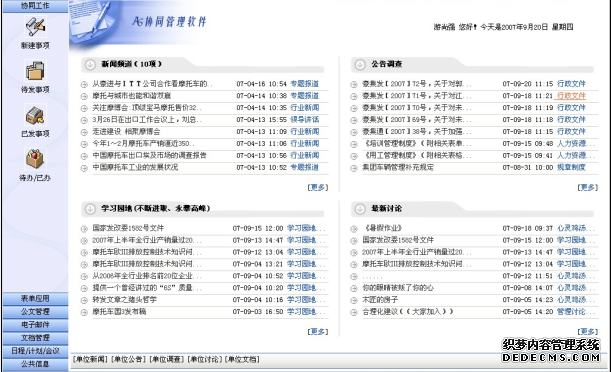Click 更多 link under 最新讨论

click(x=587, y=331)
